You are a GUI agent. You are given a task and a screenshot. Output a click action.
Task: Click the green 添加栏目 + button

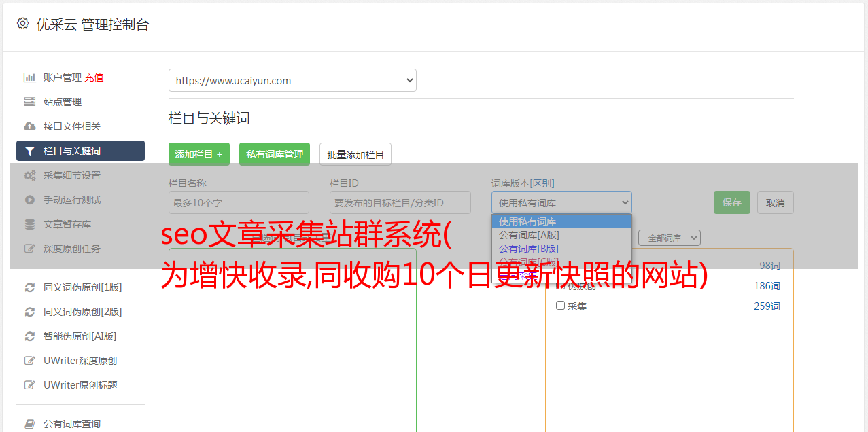click(199, 154)
